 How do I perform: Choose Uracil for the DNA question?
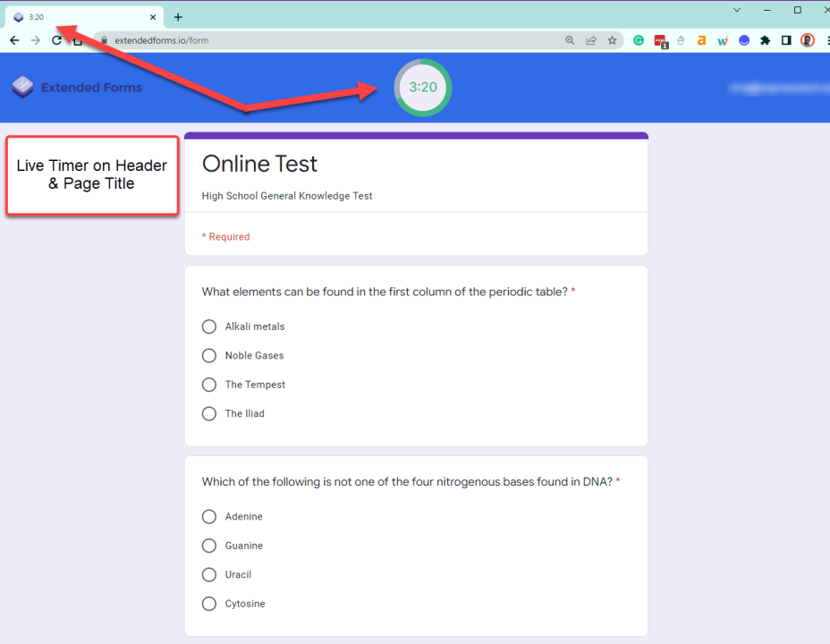[208, 574]
